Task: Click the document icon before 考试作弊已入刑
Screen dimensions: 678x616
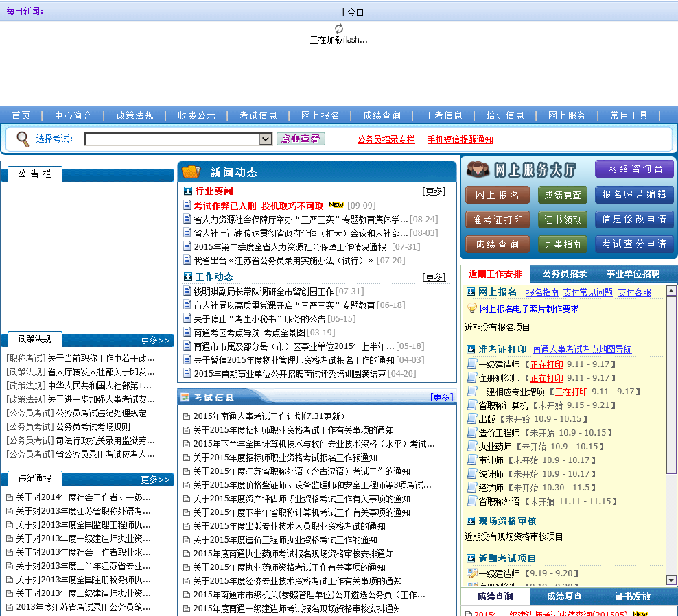Action: pos(187,205)
